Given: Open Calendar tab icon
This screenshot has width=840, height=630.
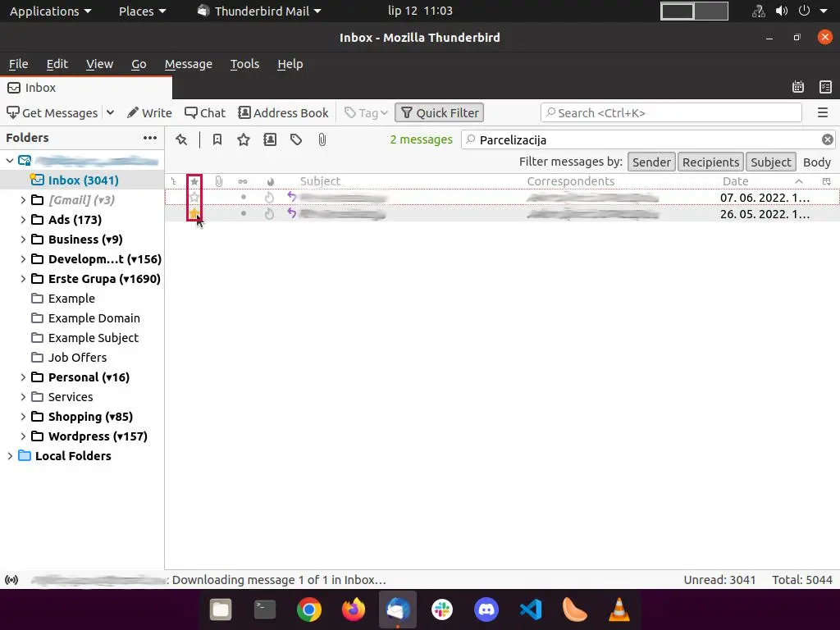Looking at the screenshot, I should tap(798, 87).
